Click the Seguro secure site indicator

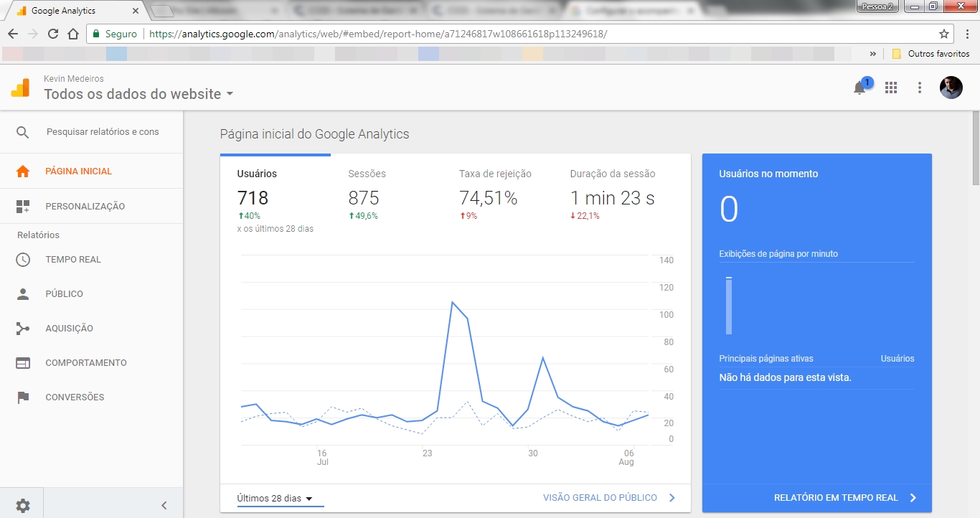(115, 34)
